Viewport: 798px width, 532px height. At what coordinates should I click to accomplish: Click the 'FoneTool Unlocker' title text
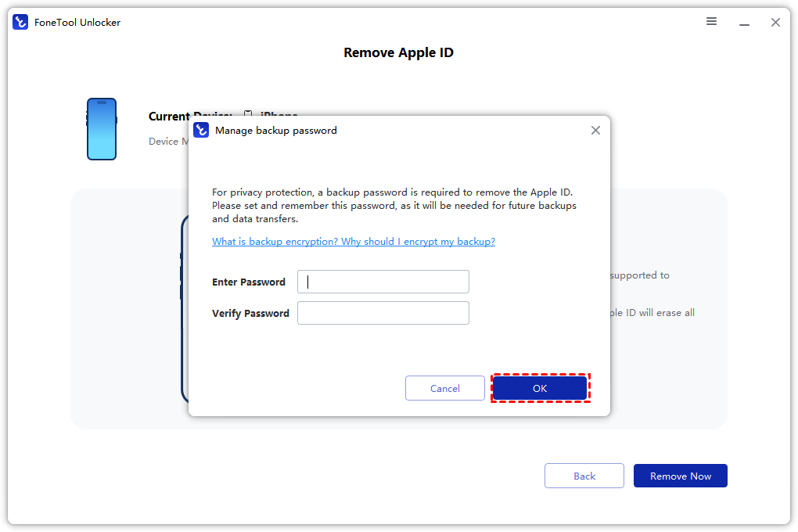pos(77,22)
